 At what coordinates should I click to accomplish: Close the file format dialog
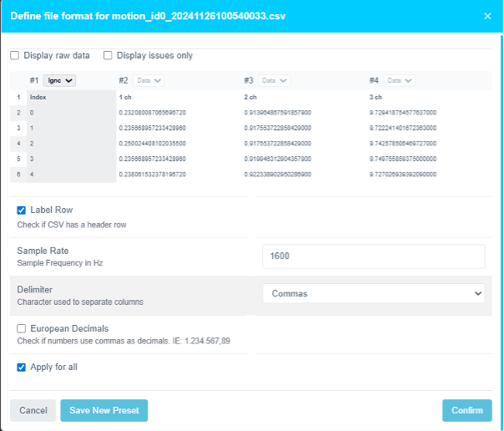[x=487, y=15]
